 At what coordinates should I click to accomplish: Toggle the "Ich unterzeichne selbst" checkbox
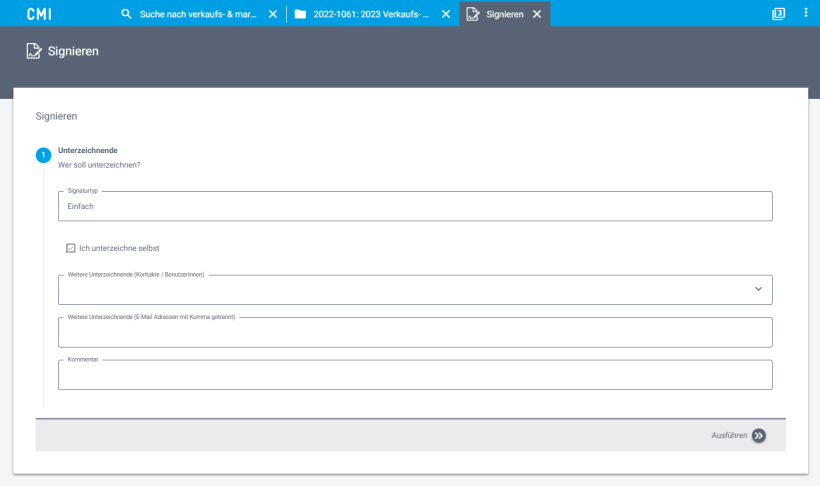click(x=71, y=248)
